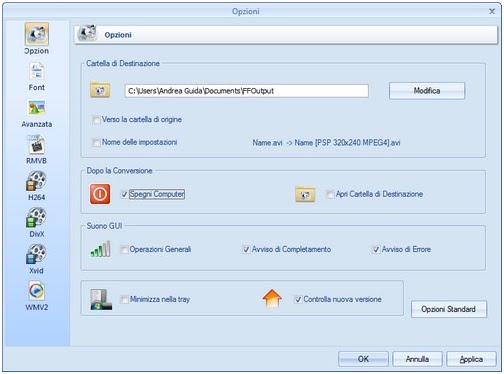Viewport: 504px width, 374px height.
Task: Click the orange upward arrow update icon
Action: click(x=272, y=298)
